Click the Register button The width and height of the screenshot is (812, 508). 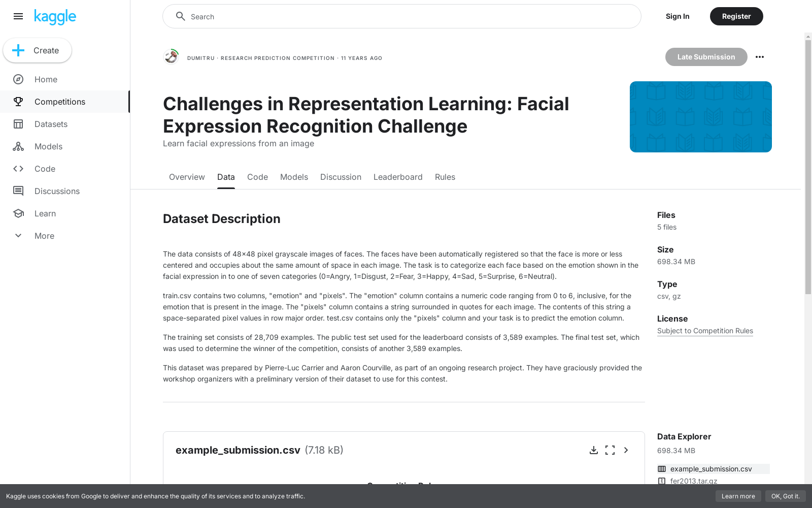736,16
